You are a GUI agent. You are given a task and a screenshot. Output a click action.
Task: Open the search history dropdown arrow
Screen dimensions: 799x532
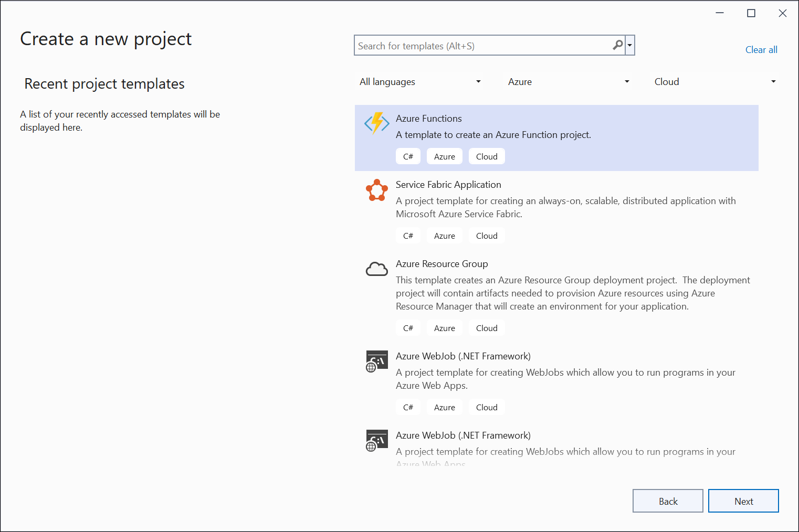pos(629,46)
